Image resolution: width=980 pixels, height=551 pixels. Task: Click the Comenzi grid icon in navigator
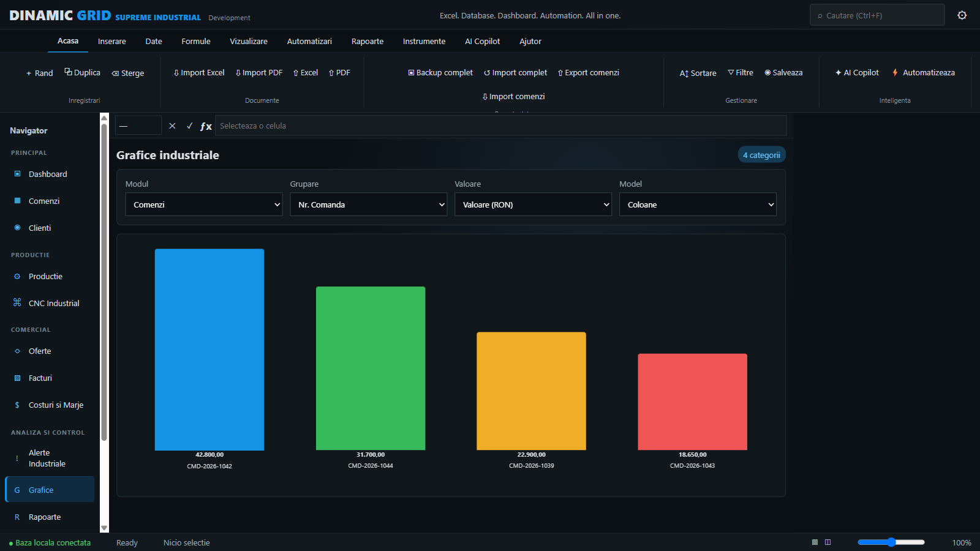pyautogui.click(x=17, y=201)
